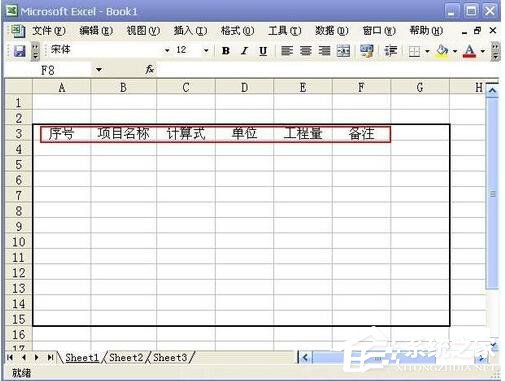Open Borders dropdown arrow

(x=427, y=51)
